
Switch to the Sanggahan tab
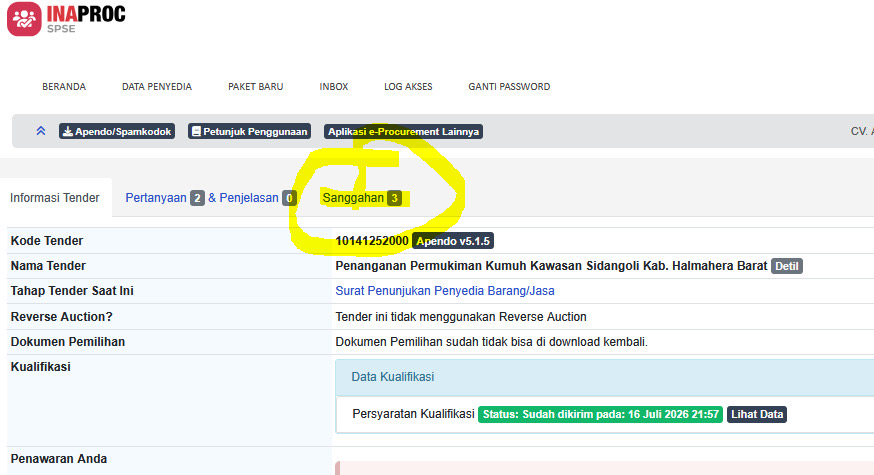click(362, 198)
